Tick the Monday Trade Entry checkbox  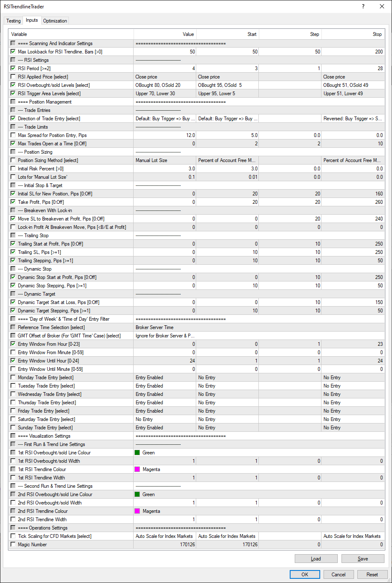13,378
